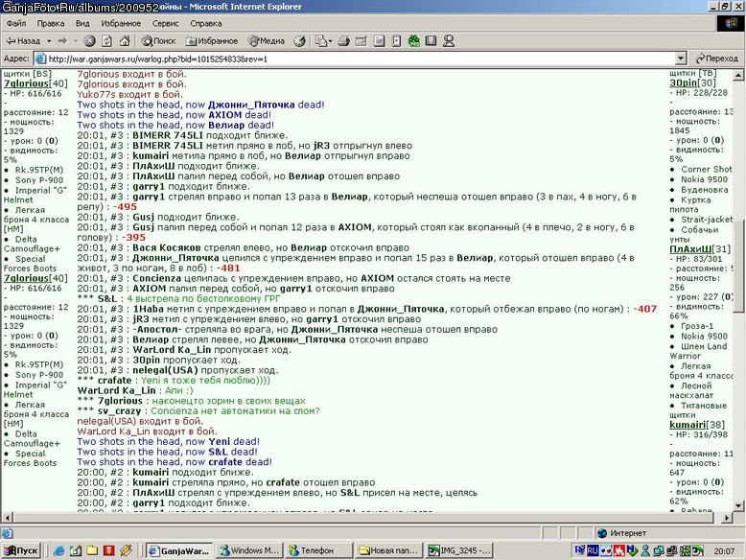Image resolution: width=746 pixels, height=560 pixels.
Task: Click the Stop loading toolbar icon
Action: 89,41
